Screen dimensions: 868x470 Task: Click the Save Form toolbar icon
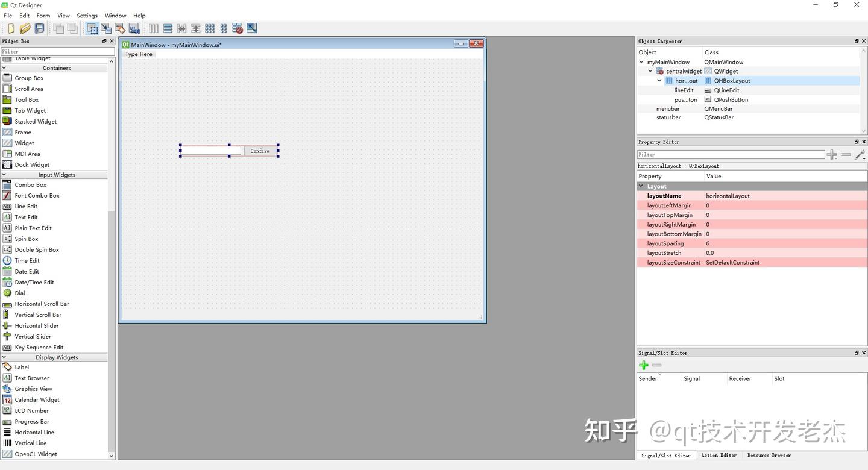coord(38,28)
